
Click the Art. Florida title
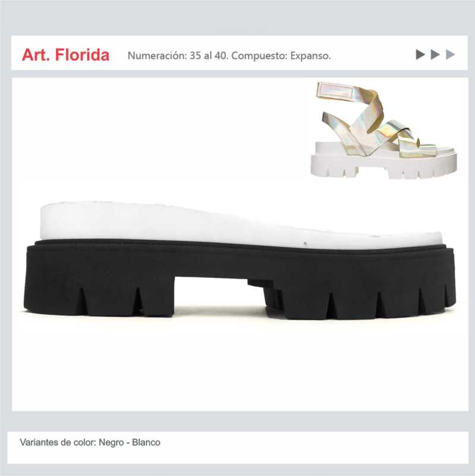click(65, 55)
